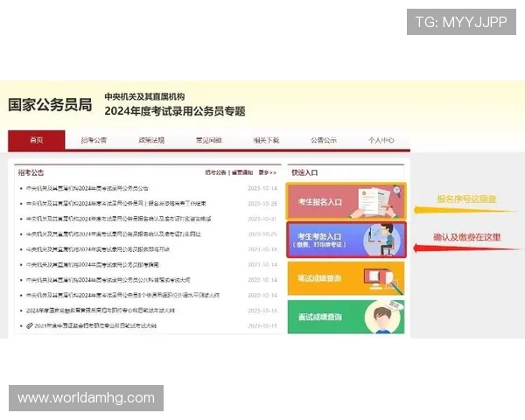Go to the 常见问题 tab
This screenshot has width=525, height=420.
[x=208, y=140]
